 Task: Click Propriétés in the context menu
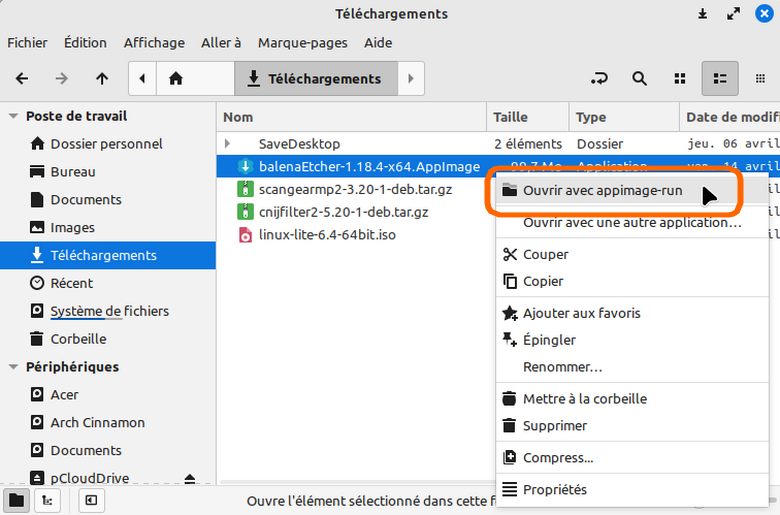pos(554,490)
